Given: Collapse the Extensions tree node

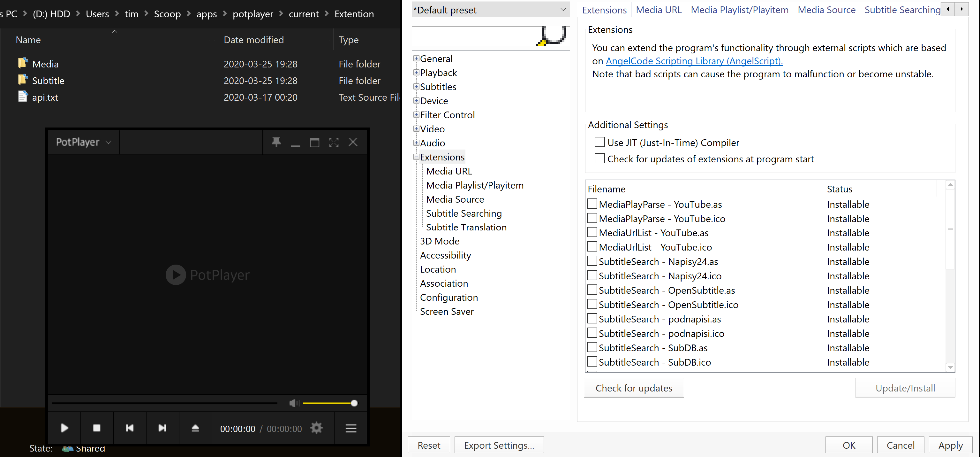Looking at the screenshot, I should click(x=416, y=157).
